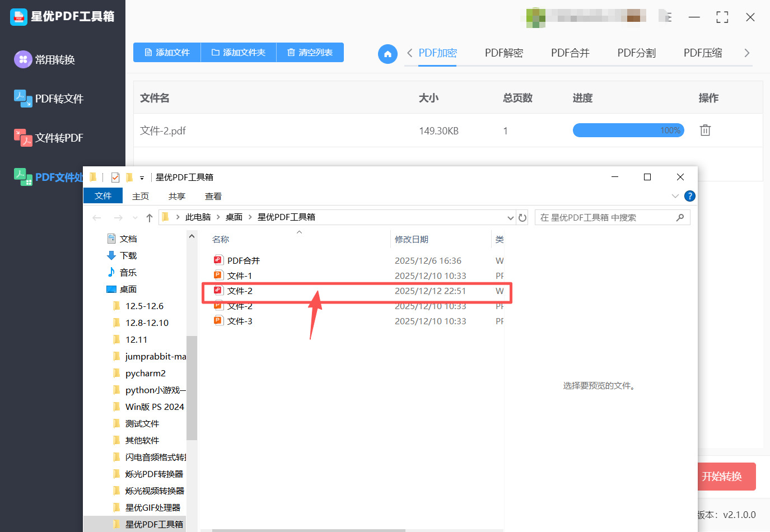Open the 主页 ribbon tab in Explorer
Image resolution: width=770 pixels, height=532 pixels.
[141, 197]
